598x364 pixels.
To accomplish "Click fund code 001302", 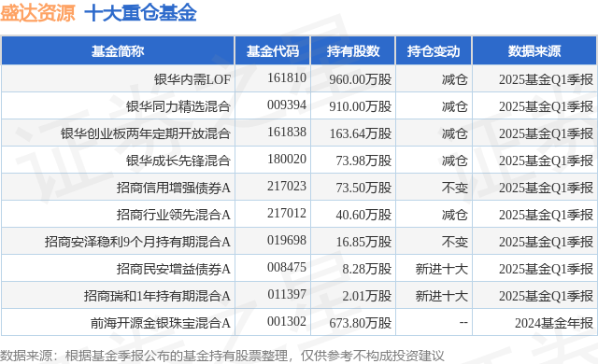I will point(287,321).
